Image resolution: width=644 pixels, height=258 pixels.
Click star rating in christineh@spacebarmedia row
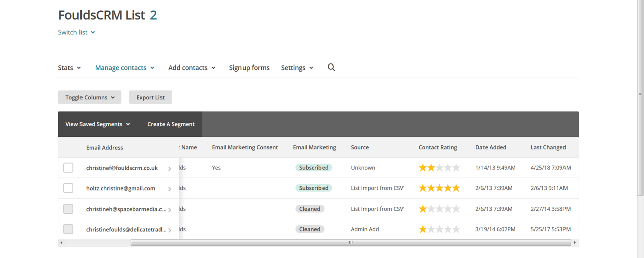[439, 209]
